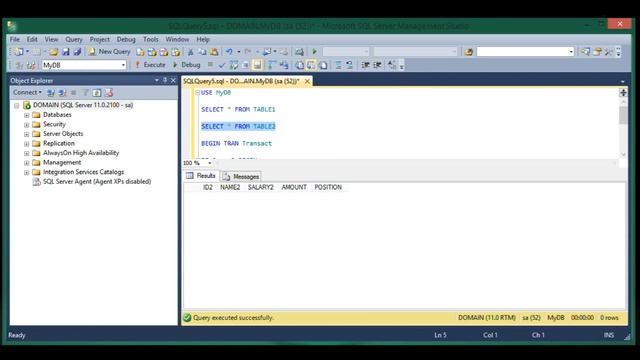This screenshot has width=640, height=360.
Task: Specify values for template parameters icon
Action: click(392, 65)
